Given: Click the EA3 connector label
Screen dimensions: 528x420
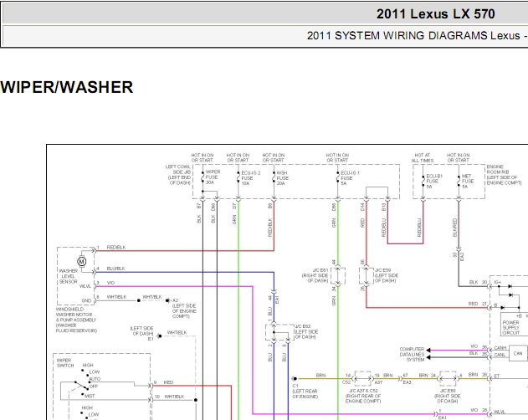Looking at the screenshot, I should (408, 382).
